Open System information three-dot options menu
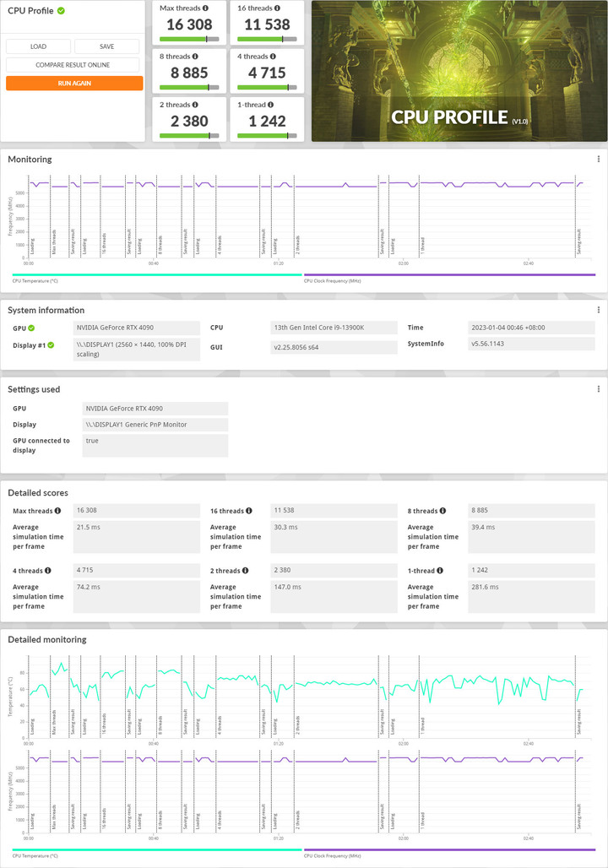The image size is (608, 868). [599, 310]
